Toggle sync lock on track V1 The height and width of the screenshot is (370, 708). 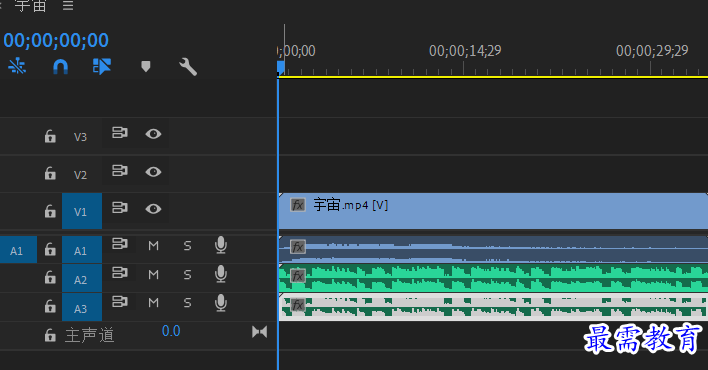click(120, 208)
